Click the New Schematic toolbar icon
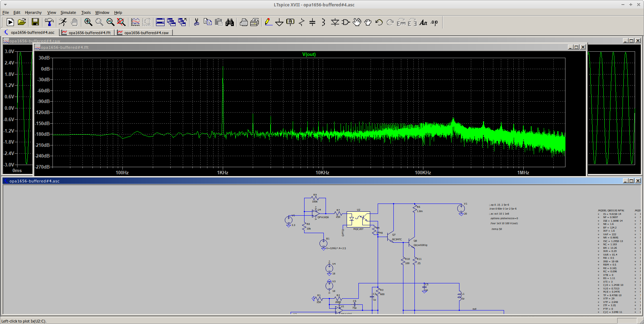 click(10, 22)
